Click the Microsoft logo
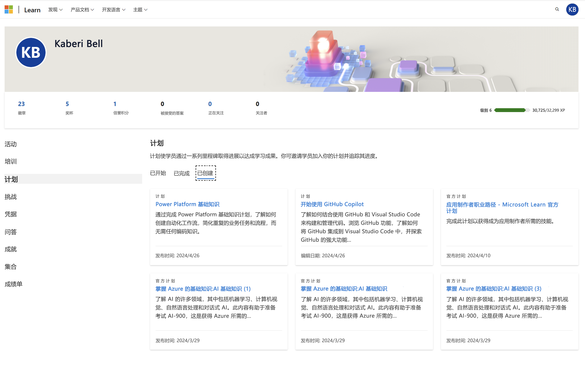This screenshot has height=392, width=585. (9, 9)
